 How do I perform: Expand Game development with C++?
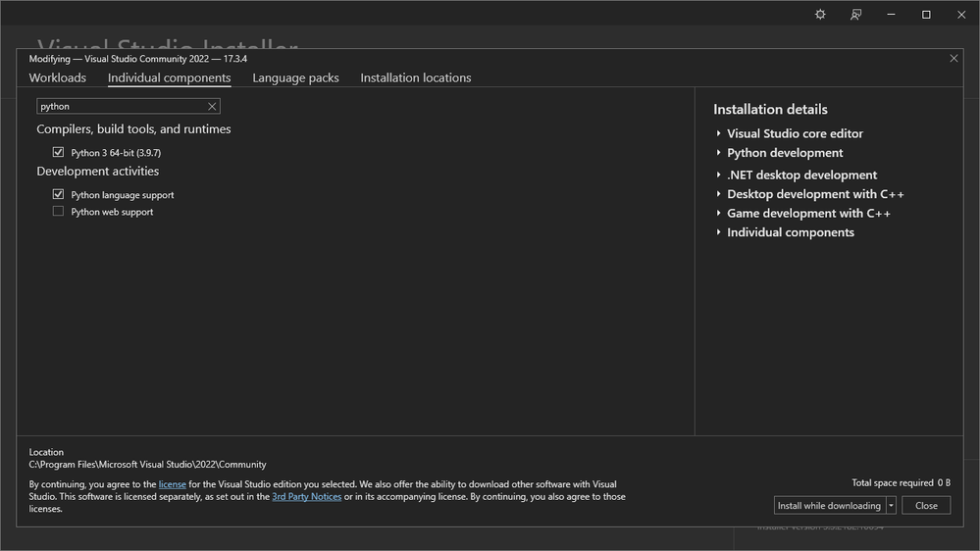click(x=719, y=213)
